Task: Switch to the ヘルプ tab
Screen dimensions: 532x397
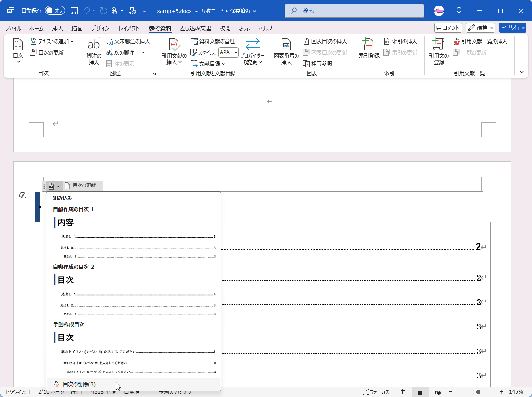Action: click(x=265, y=28)
